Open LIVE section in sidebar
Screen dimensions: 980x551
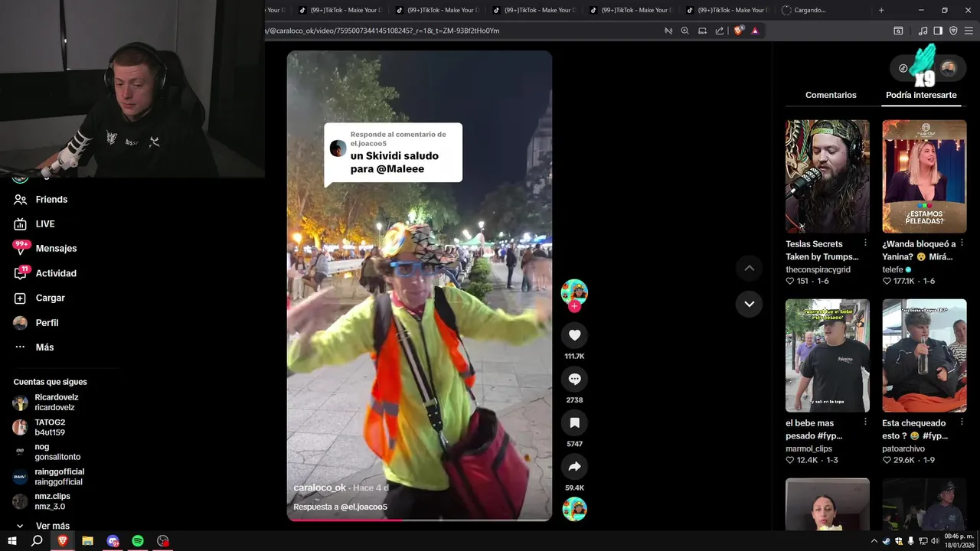(x=34, y=223)
